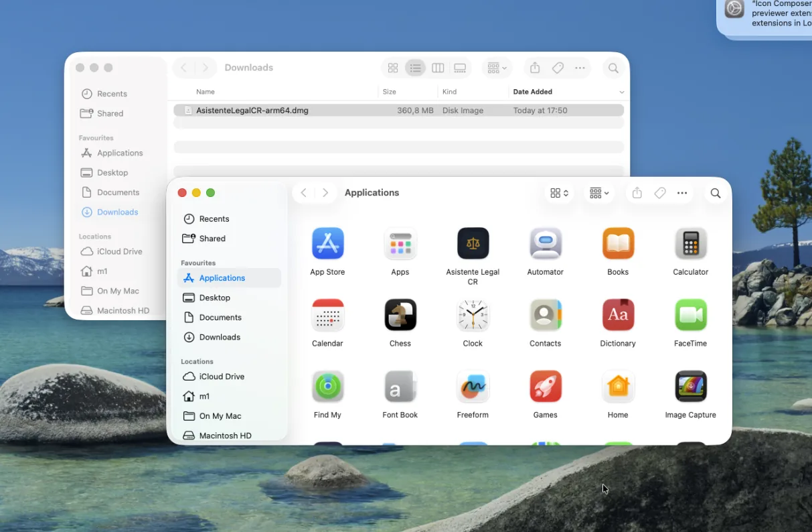Open the Books app icon
The height and width of the screenshot is (532, 812).
pos(618,243)
